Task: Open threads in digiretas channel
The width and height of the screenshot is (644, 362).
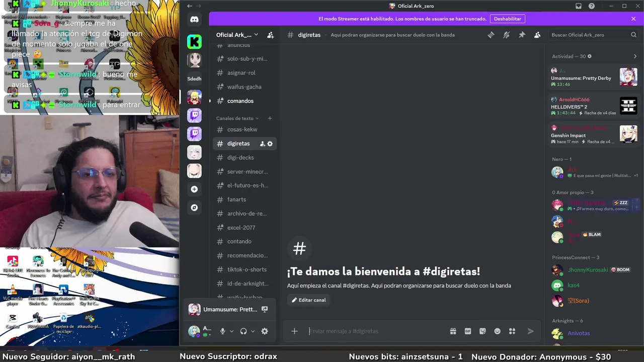Action: pyautogui.click(x=491, y=35)
